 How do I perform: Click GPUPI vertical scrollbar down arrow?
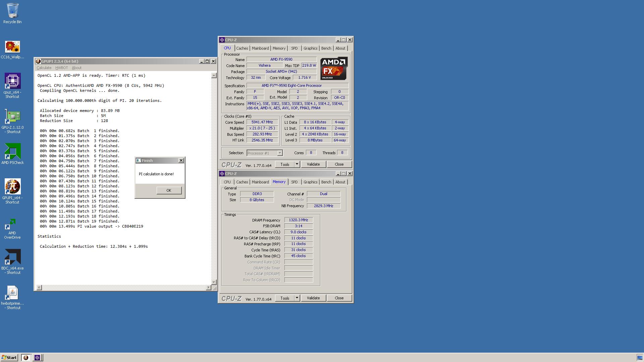point(214,282)
